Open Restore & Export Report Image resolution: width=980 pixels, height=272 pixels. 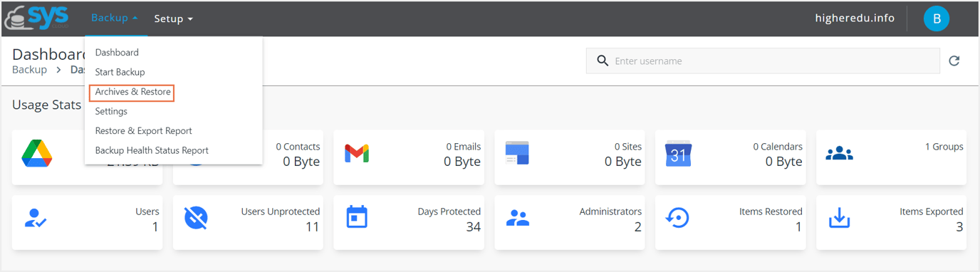point(143,131)
